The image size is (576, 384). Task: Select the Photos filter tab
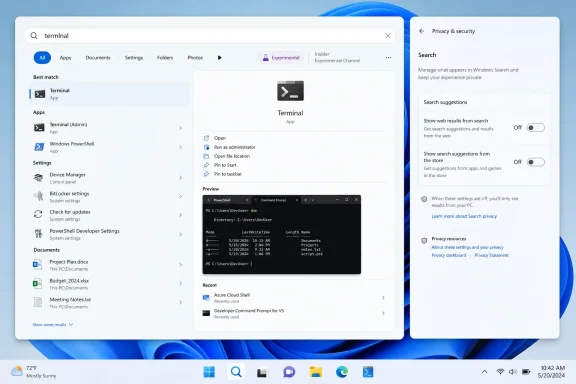[x=195, y=58]
